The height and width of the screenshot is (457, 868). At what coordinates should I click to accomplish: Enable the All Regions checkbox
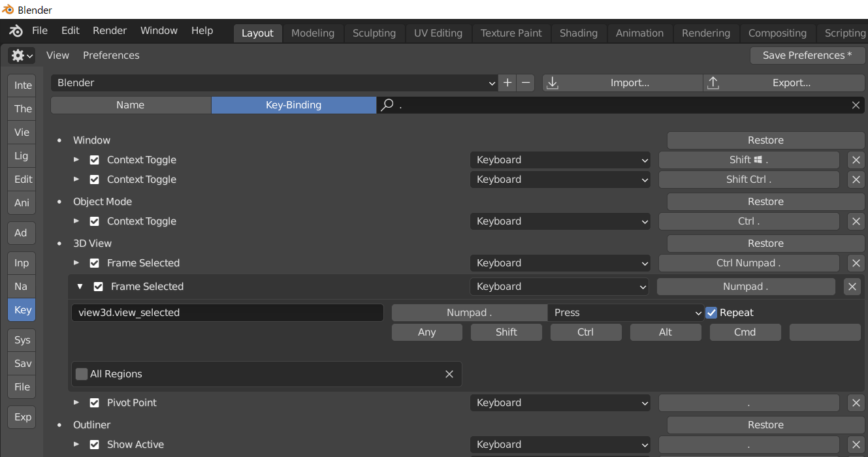pos(81,373)
